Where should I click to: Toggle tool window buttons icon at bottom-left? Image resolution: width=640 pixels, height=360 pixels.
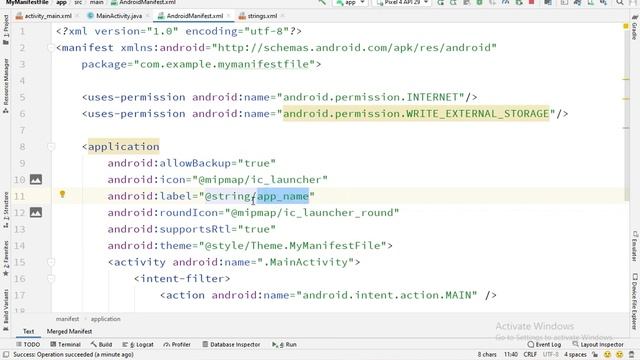(x=6, y=354)
